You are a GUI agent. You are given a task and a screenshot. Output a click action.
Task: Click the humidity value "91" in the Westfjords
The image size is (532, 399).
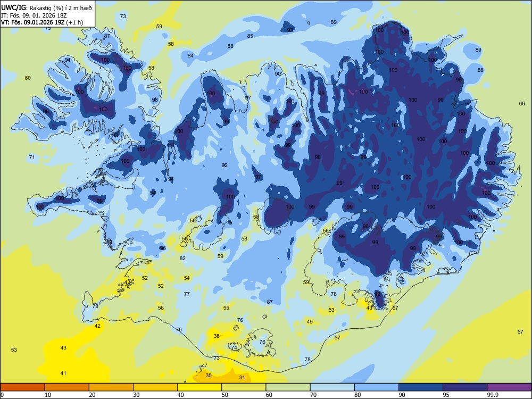(x=68, y=60)
